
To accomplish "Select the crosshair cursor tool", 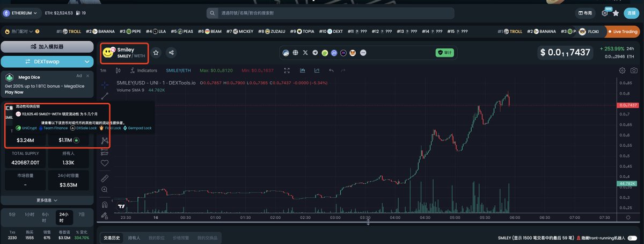I will point(105,84).
